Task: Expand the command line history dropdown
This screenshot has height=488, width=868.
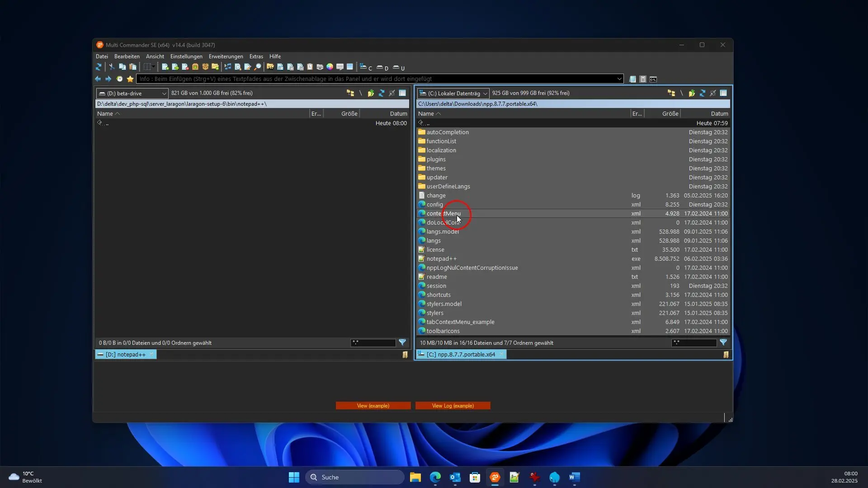Action: [619, 79]
